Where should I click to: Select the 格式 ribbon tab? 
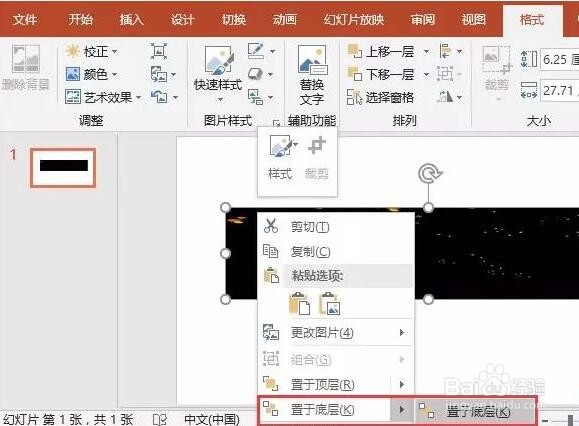pos(532,19)
